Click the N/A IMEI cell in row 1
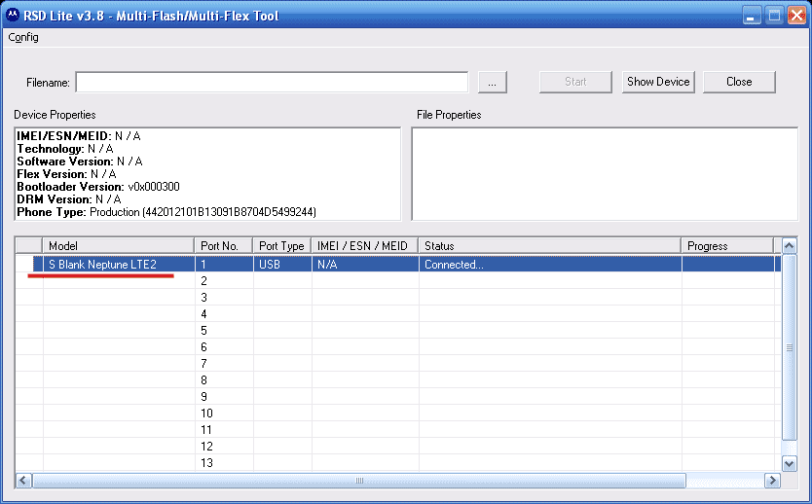 click(x=365, y=265)
